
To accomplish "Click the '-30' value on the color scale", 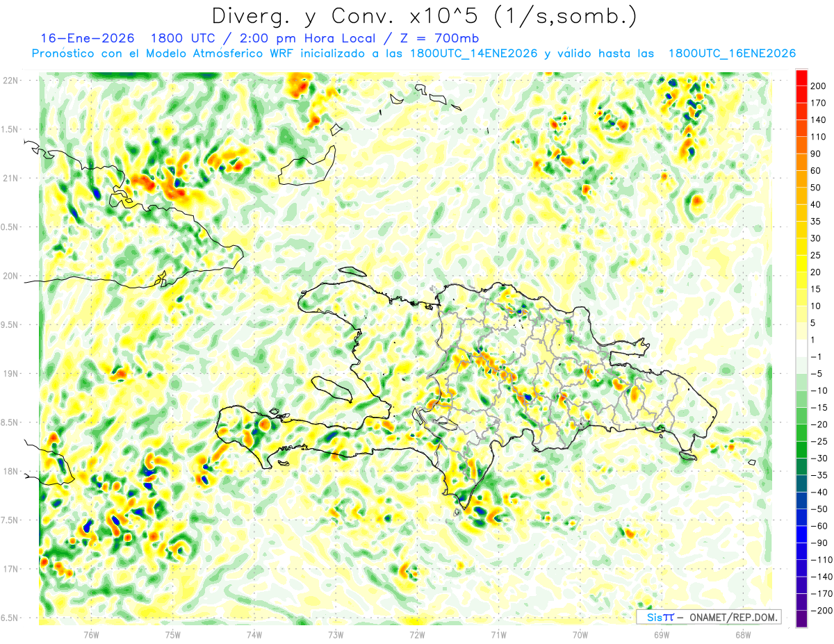I will pyautogui.click(x=818, y=459).
